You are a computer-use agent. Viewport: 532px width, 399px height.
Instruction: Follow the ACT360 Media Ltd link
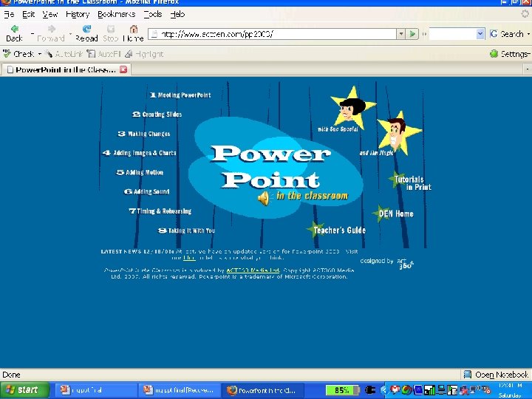tap(253, 270)
